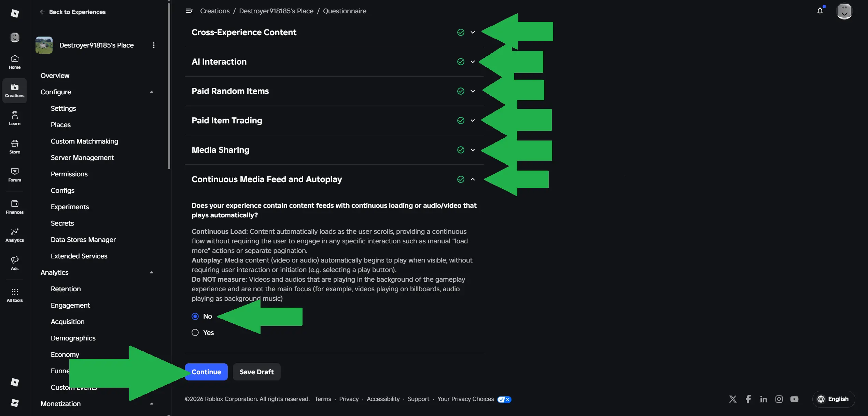Screen dimensions: 868x416
Task: Open Experiments in sidebar
Action: pyautogui.click(x=70, y=207)
